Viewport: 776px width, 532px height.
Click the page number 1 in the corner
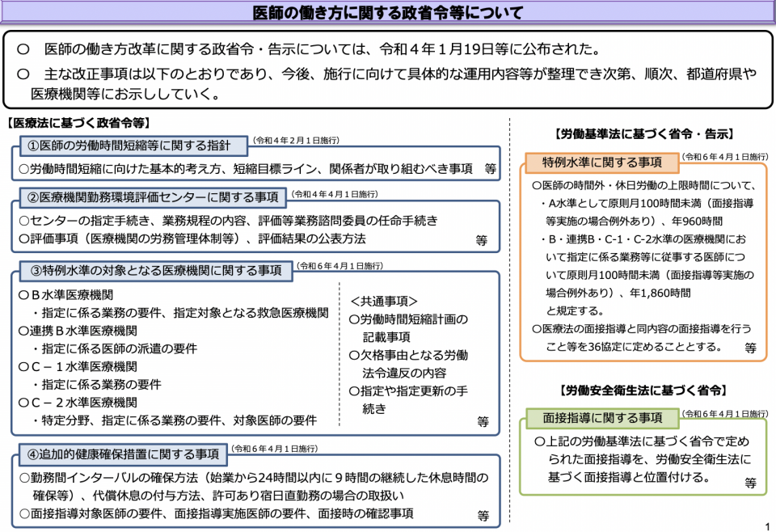(768, 526)
